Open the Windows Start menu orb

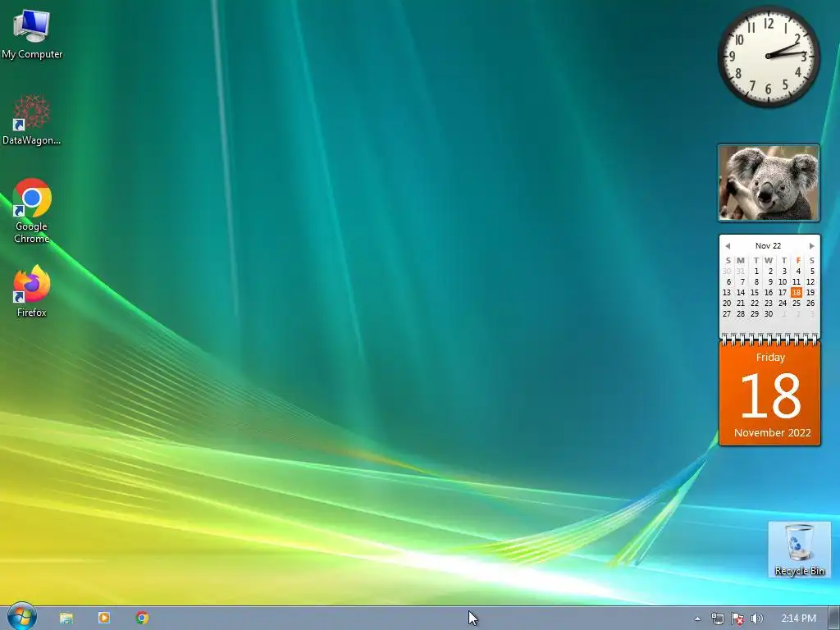(22, 617)
